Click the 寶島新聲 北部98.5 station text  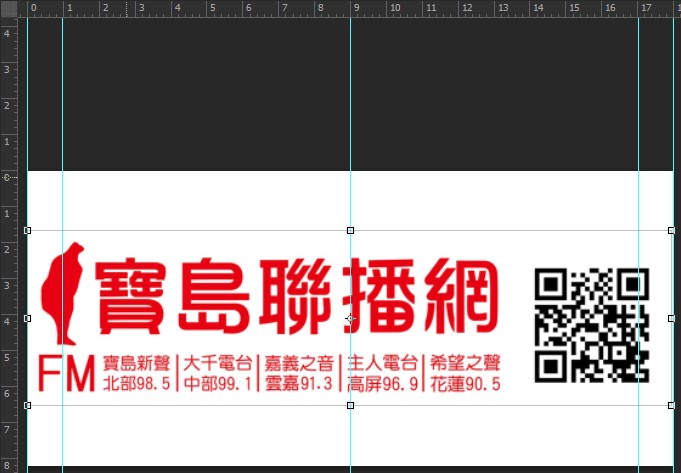[138, 373]
